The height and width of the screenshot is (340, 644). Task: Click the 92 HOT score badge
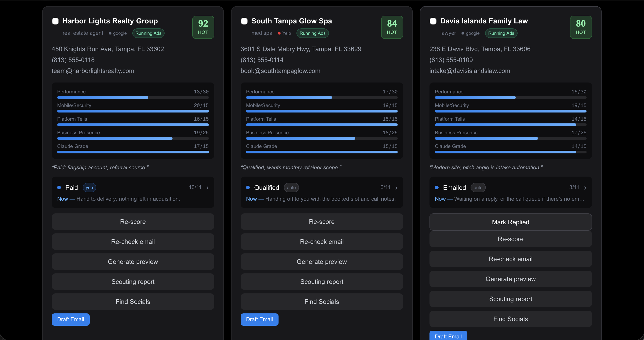tap(203, 27)
